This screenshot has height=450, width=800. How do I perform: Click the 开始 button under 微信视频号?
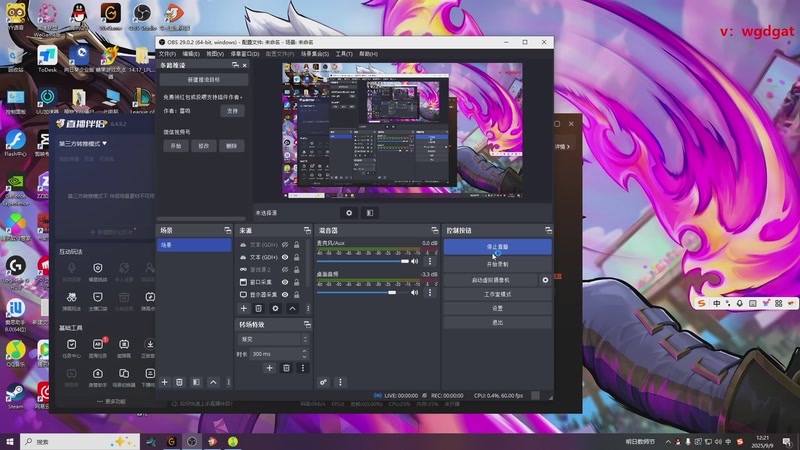click(176, 146)
